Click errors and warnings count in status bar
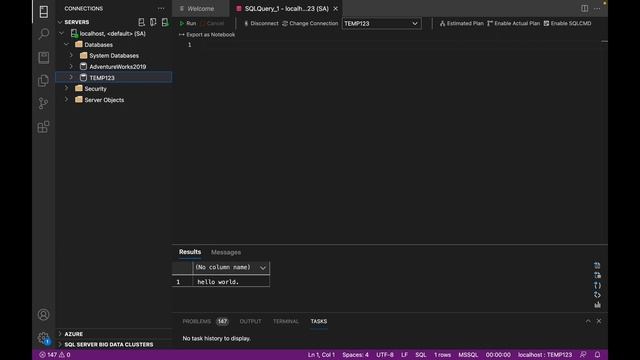Image resolution: width=640 pixels, height=360 pixels. (x=55, y=355)
